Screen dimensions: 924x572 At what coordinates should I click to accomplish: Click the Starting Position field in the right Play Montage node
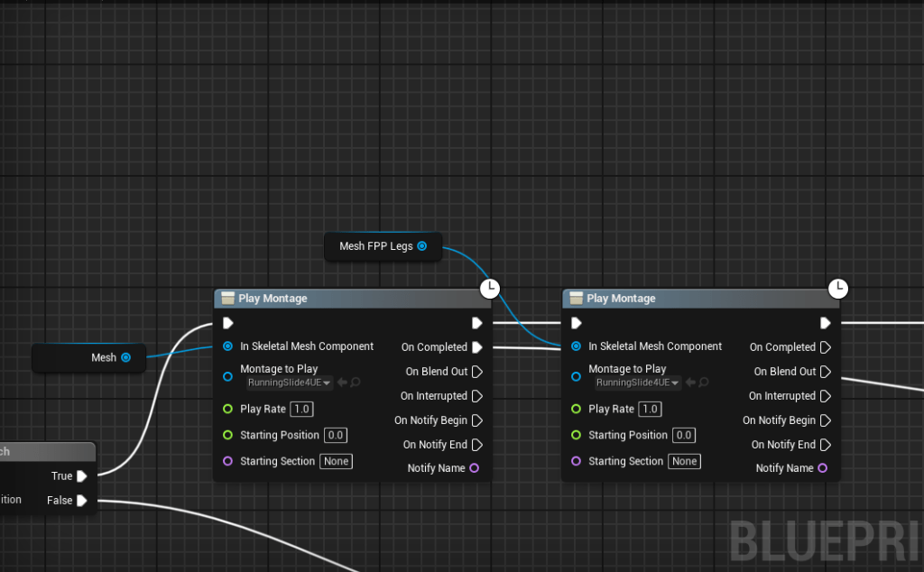tap(684, 436)
